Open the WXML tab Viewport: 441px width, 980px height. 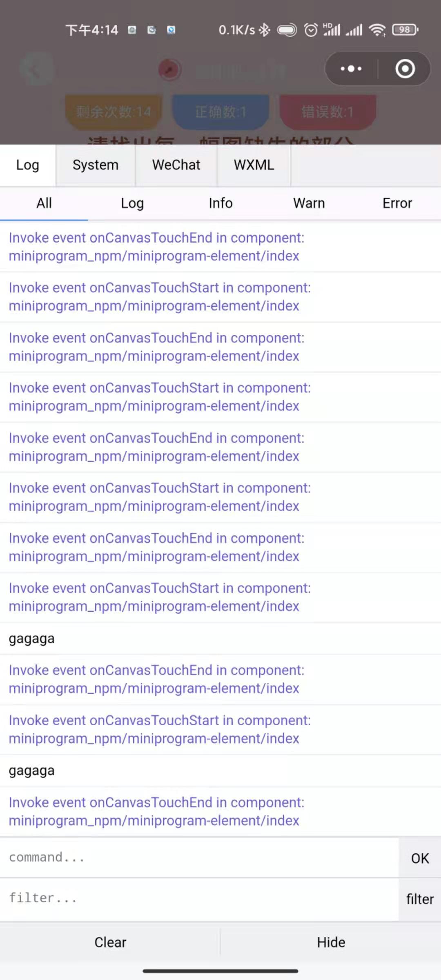coord(254,165)
